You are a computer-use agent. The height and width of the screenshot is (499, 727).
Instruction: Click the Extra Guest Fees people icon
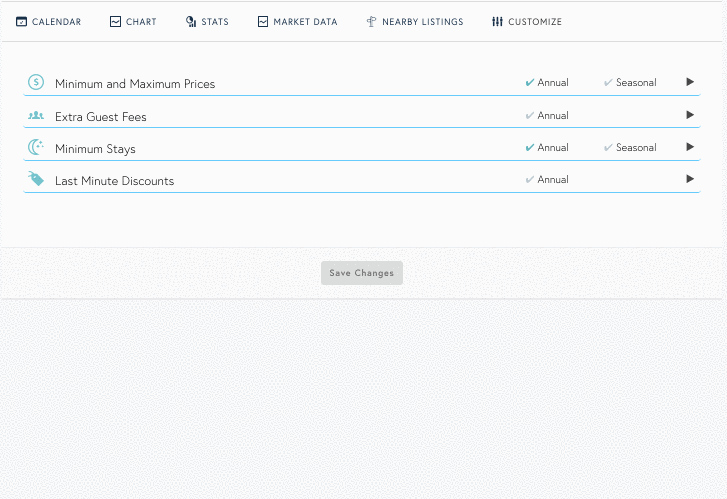point(36,115)
